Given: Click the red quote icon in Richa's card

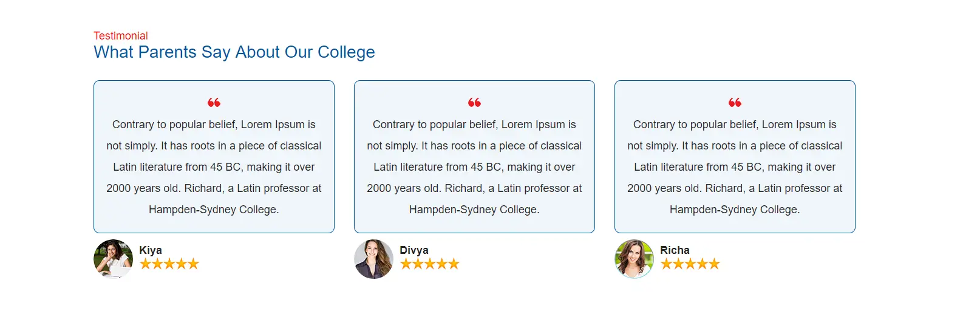Looking at the screenshot, I should tap(735, 103).
